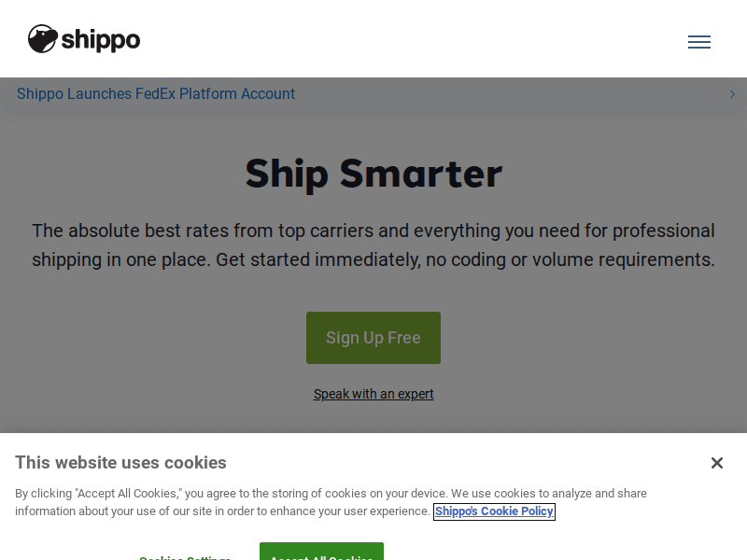
Task: Click the arrow on the FedEx announcement bar
Action: pyautogui.click(x=732, y=94)
